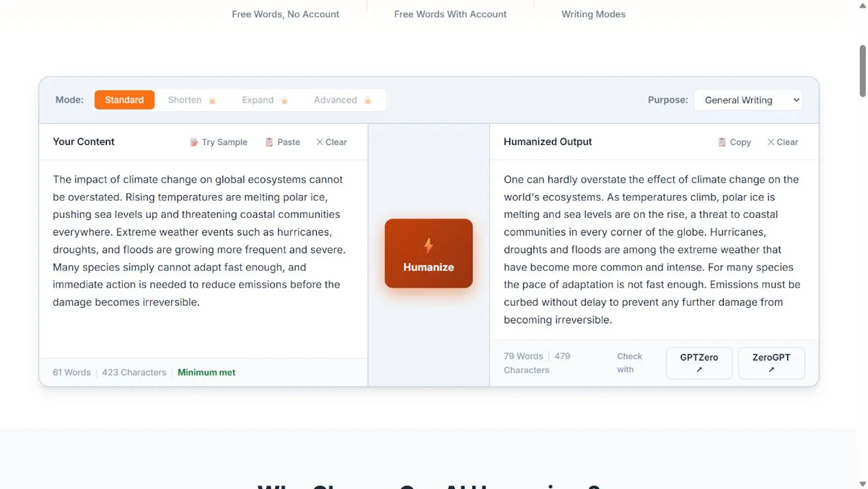This screenshot has width=868, height=489.
Task: Click the Minimum met status text
Action: click(x=207, y=372)
